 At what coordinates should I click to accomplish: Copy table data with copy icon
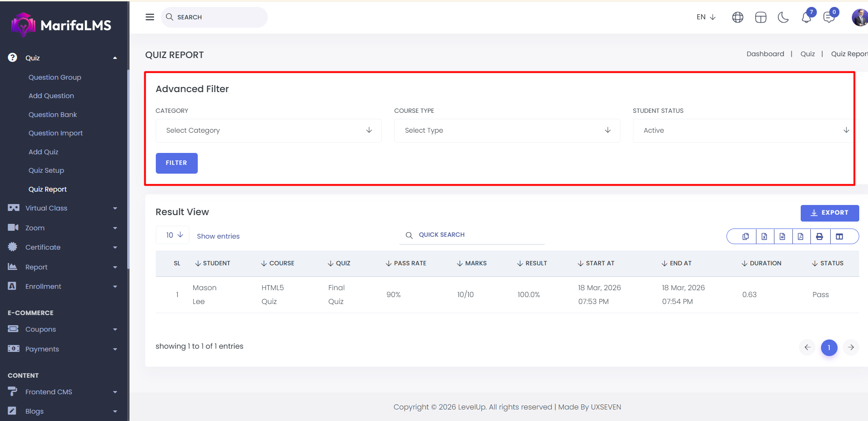coord(745,236)
